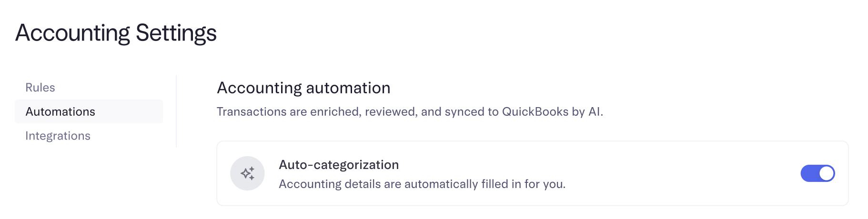Switch to the Rules tab
This screenshot has width=868, height=219.
click(40, 88)
